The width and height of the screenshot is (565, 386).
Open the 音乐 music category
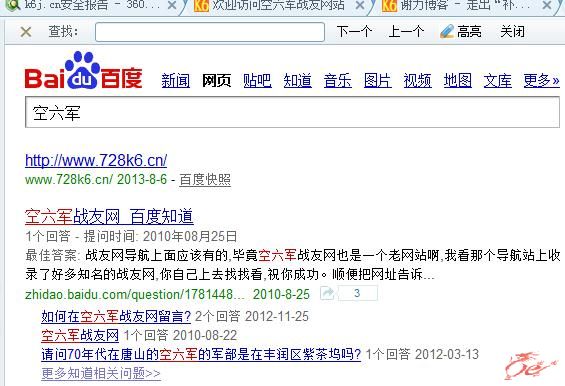click(337, 80)
